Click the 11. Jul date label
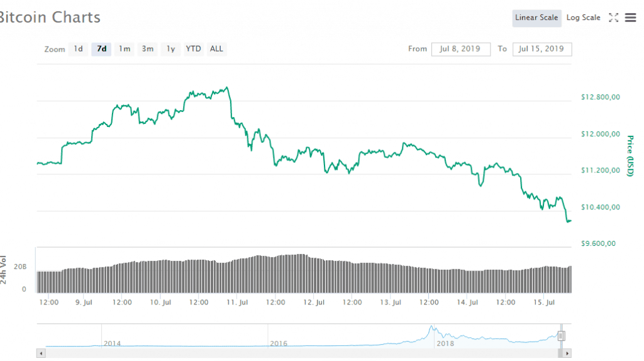Screen dimensions: 644x361 pyautogui.click(x=237, y=303)
